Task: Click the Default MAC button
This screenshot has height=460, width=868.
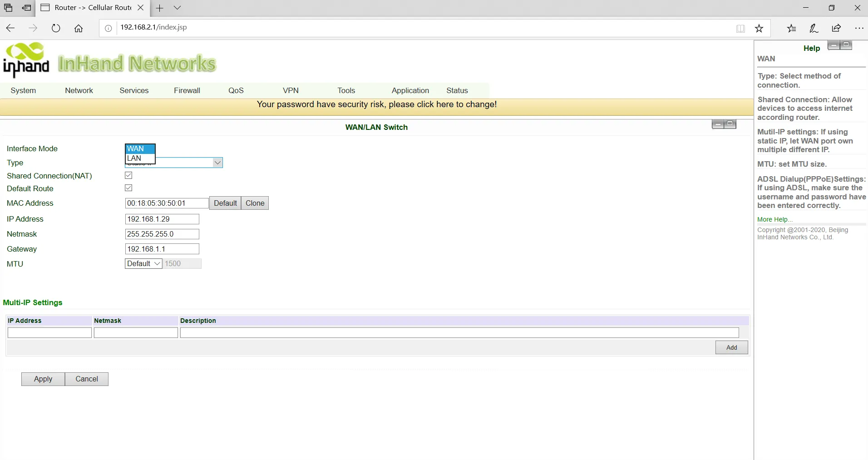Action: click(x=225, y=203)
